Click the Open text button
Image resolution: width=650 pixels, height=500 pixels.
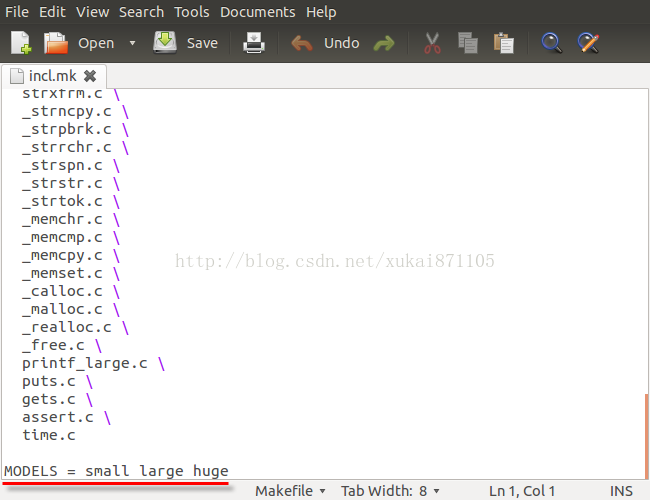pos(96,43)
